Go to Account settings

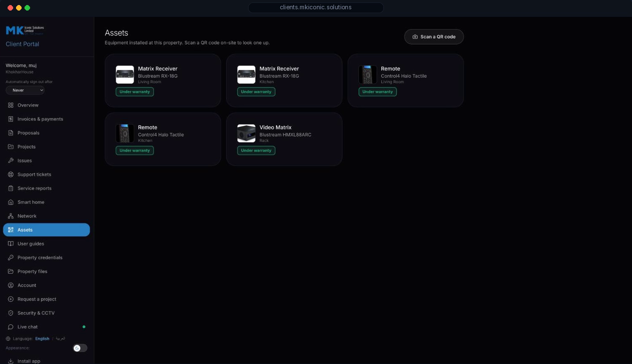point(47,285)
